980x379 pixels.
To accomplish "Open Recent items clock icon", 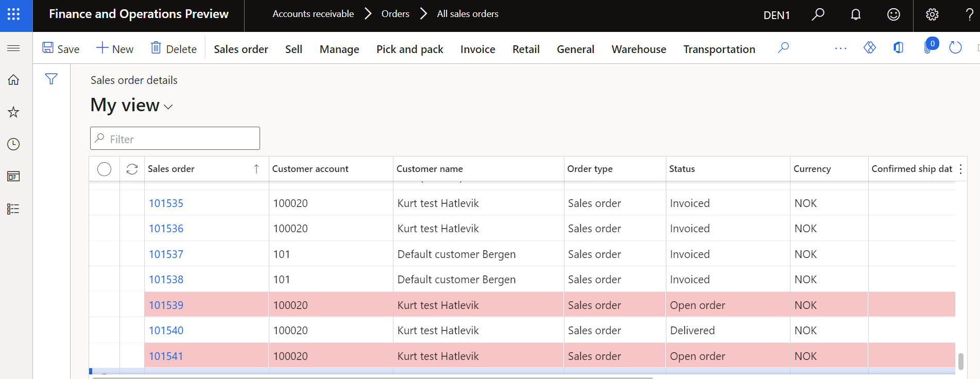I will pyautogui.click(x=13, y=144).
